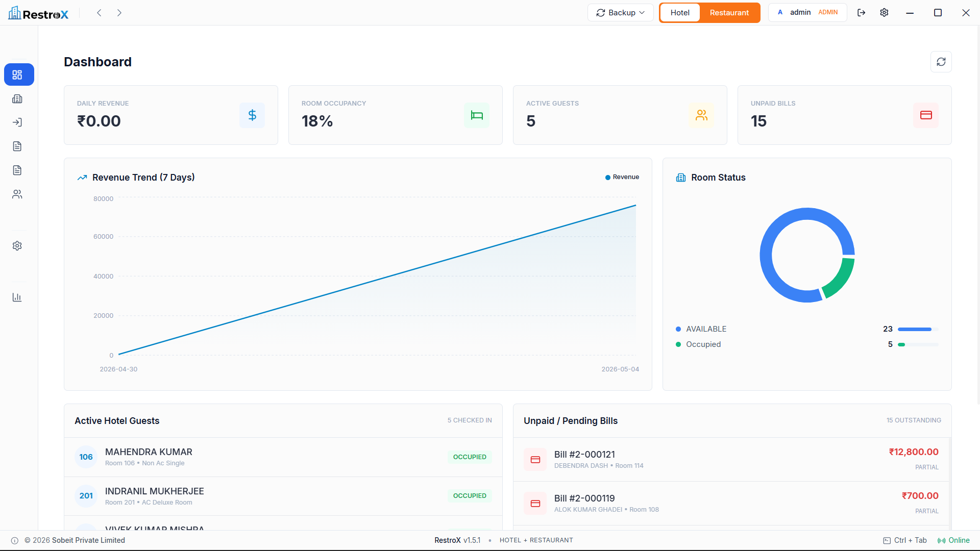Open the admin user profile button

[x=807, y=12]
